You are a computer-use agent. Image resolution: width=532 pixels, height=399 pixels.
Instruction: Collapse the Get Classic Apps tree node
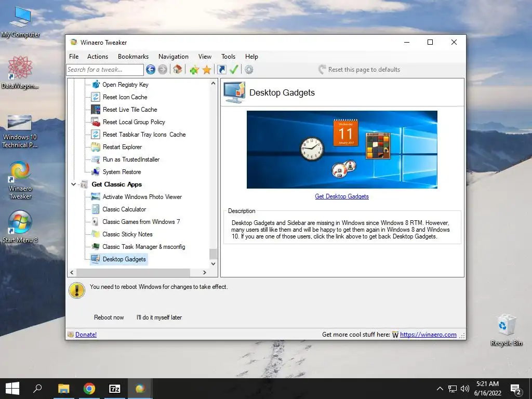pyautogui.click(x=73, y=184)
